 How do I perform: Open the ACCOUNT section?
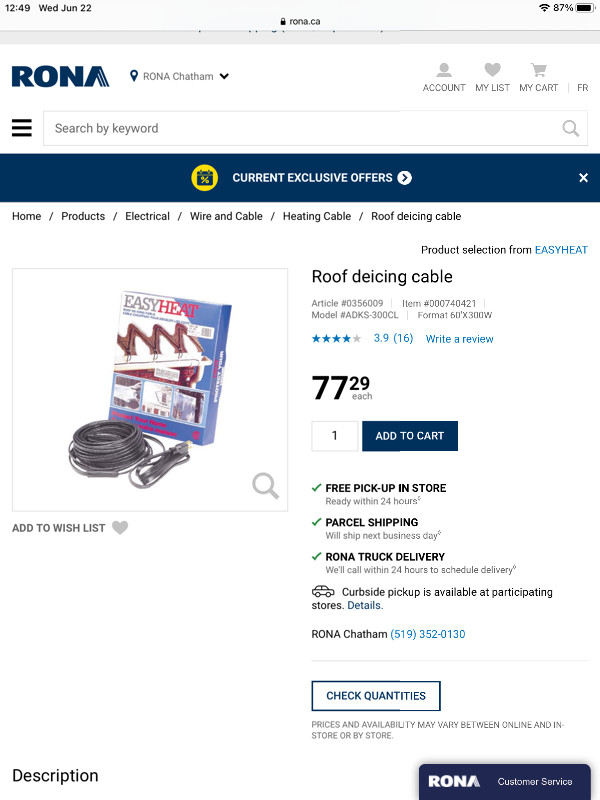click(x=444, y=76)
